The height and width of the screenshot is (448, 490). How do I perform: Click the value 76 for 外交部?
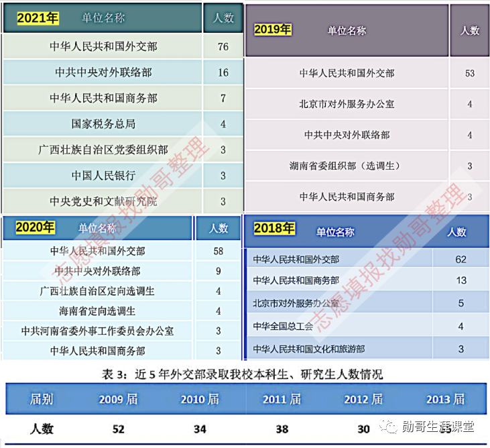click(223, 47)
